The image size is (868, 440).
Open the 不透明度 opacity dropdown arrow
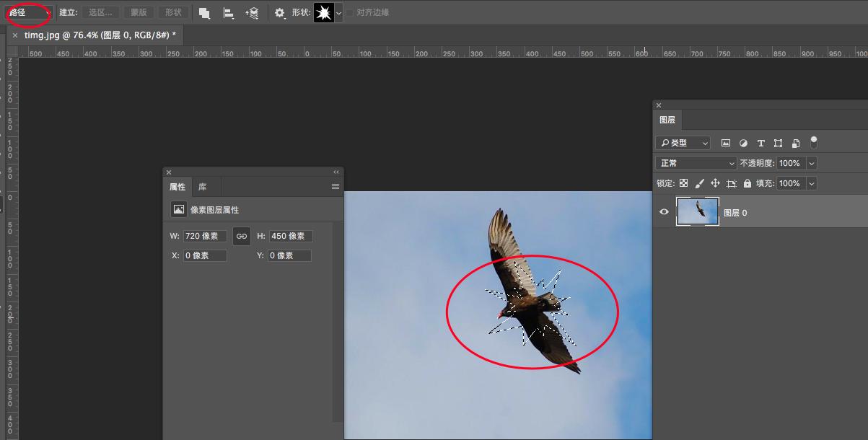pos(812,164)
